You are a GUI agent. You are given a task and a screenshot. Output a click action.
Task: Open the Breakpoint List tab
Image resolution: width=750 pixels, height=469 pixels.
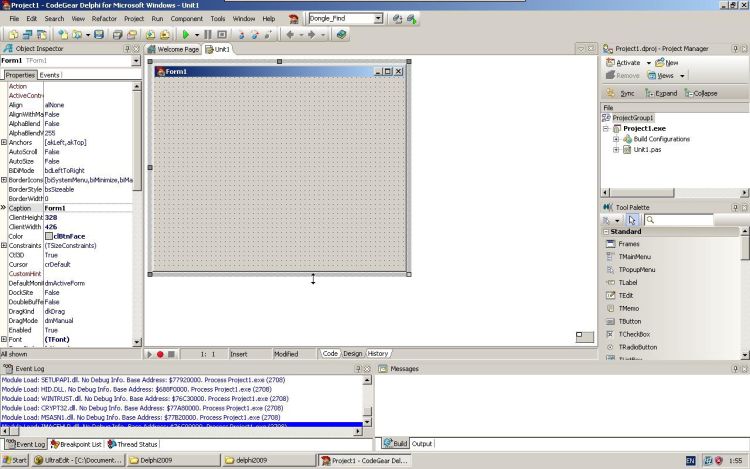coord(77,444)
